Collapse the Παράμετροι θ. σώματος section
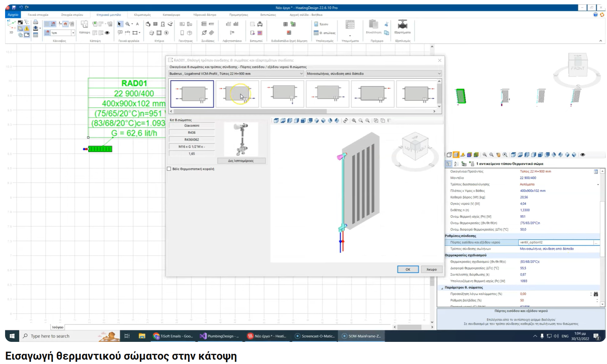Viewport: 607px width, 364px height. [442, 288]
